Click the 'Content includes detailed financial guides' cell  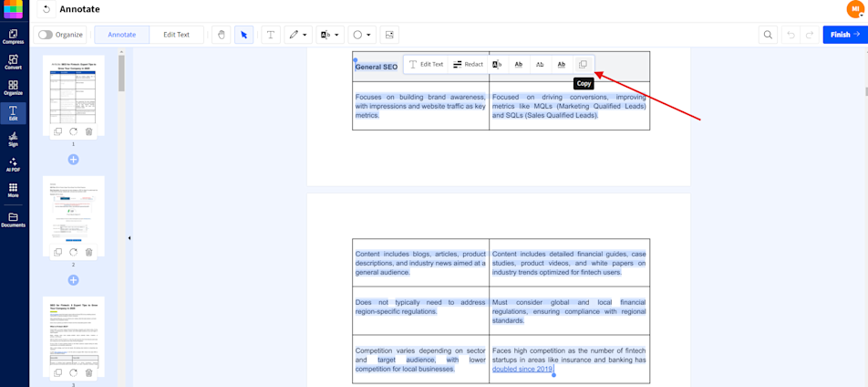tap(569, 263)
